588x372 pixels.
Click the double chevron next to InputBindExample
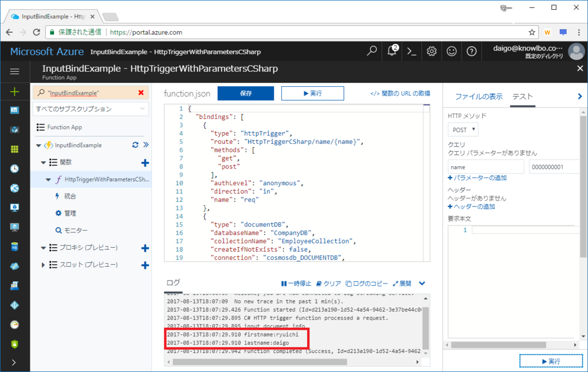click(x=146, y=145)
